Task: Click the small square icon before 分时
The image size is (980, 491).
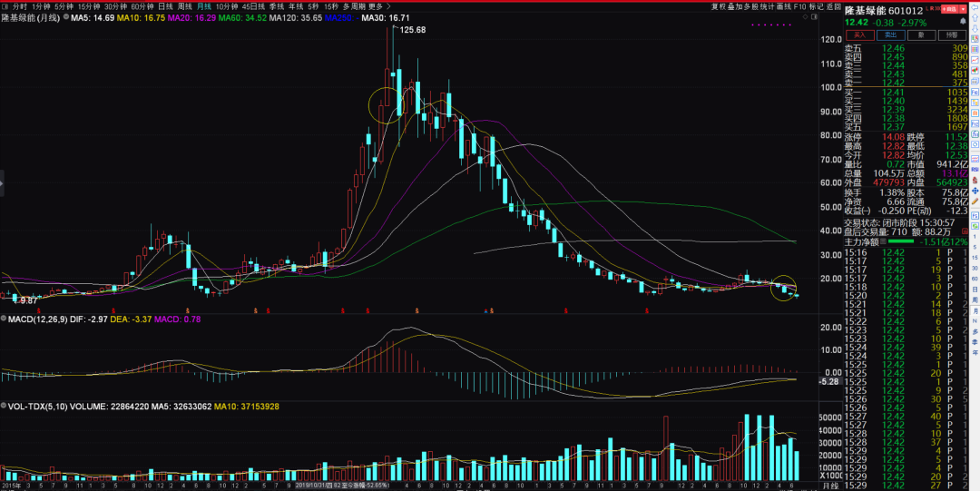Action: [5, 6]
